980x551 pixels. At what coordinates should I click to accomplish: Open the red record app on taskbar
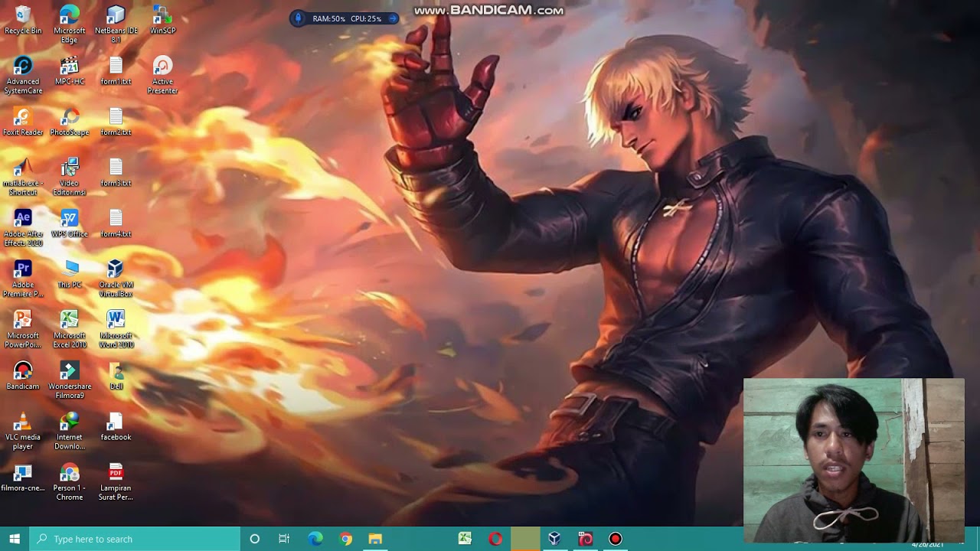pyautogui.click(x=616, y=539)
